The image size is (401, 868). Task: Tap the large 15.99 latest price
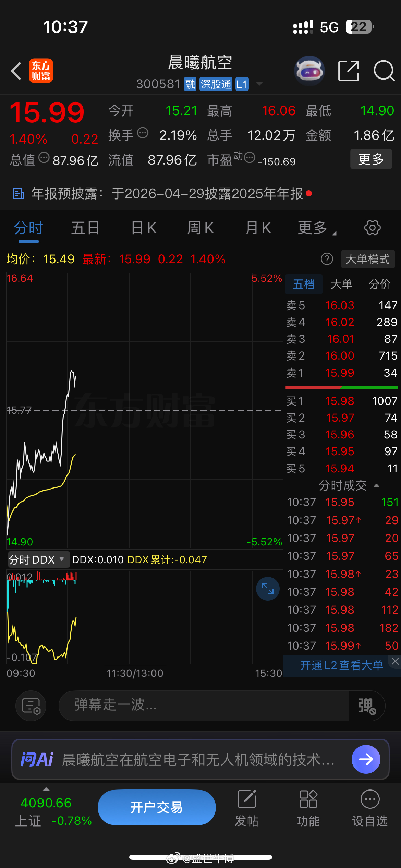[x=47, y=112]
